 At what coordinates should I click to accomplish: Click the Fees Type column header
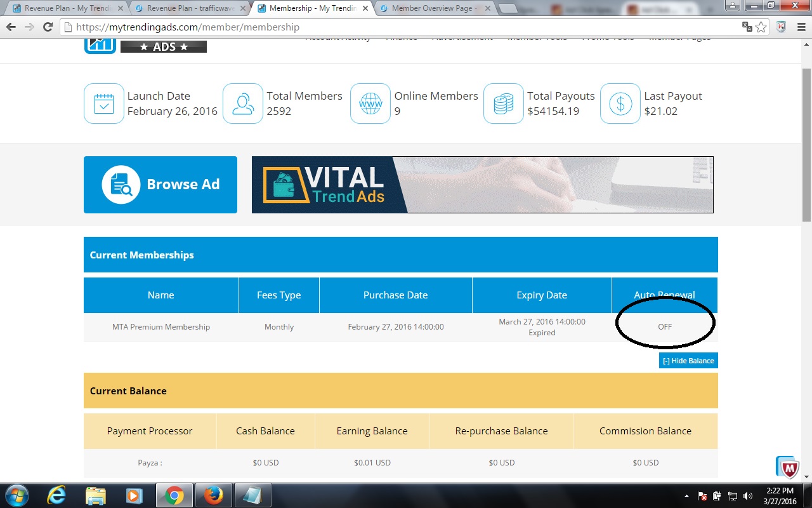pos(279,295)
